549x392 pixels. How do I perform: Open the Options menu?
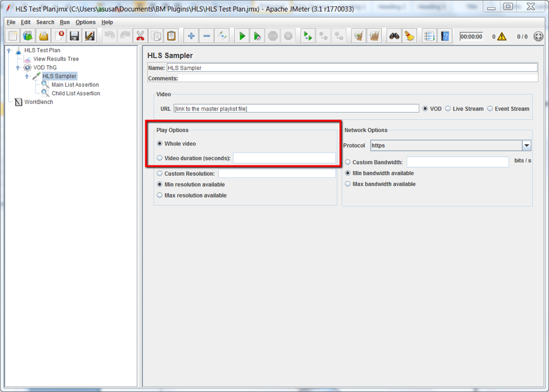point(85,22)
